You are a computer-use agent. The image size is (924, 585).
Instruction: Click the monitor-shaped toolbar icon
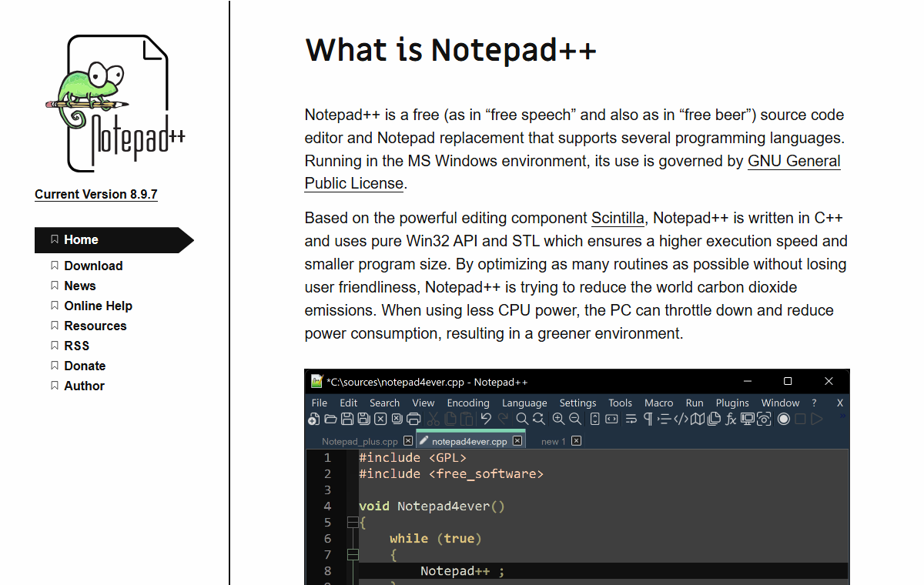pyautogui.click(x=747, y=419)
